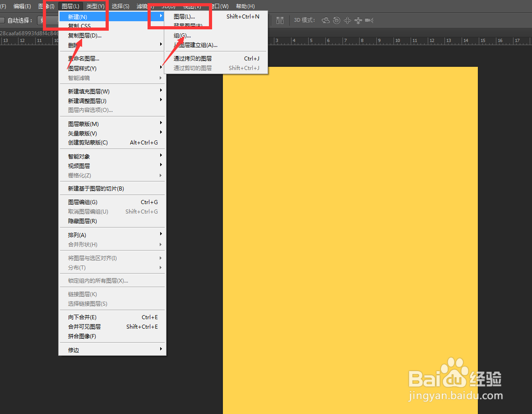Select the 3D zoom video camera icon

(369, 20)
